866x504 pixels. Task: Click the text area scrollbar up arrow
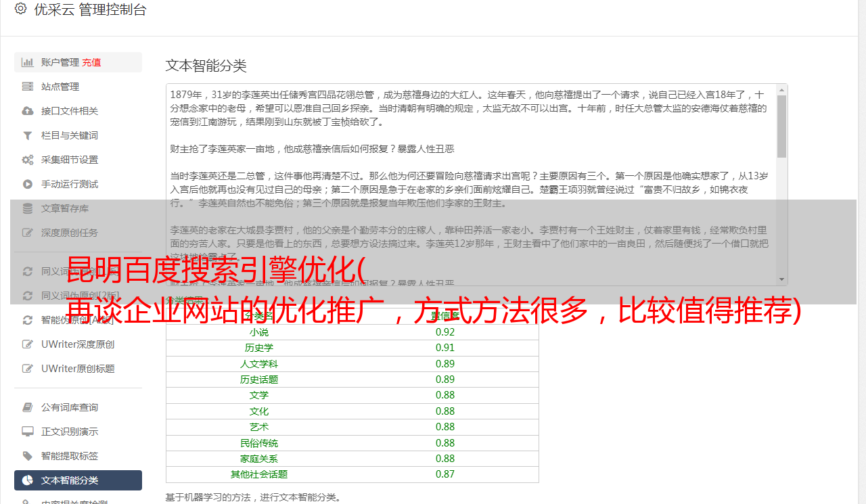[781, 89]
